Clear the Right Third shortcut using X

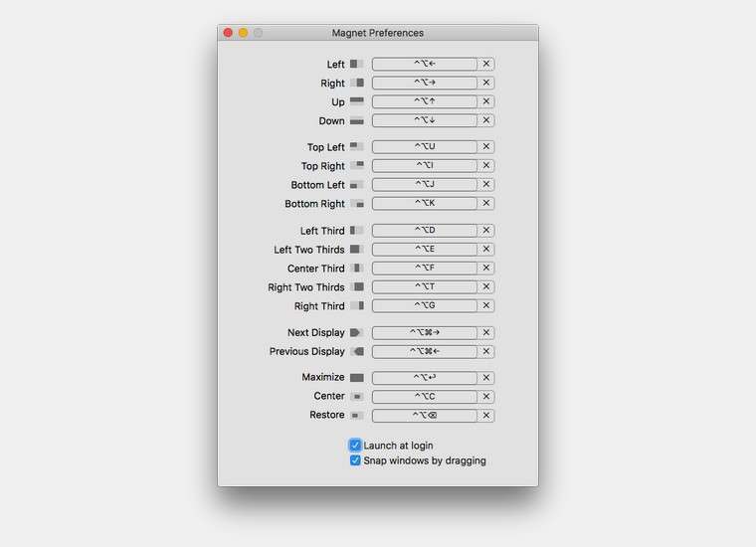(x=486, y=306)
